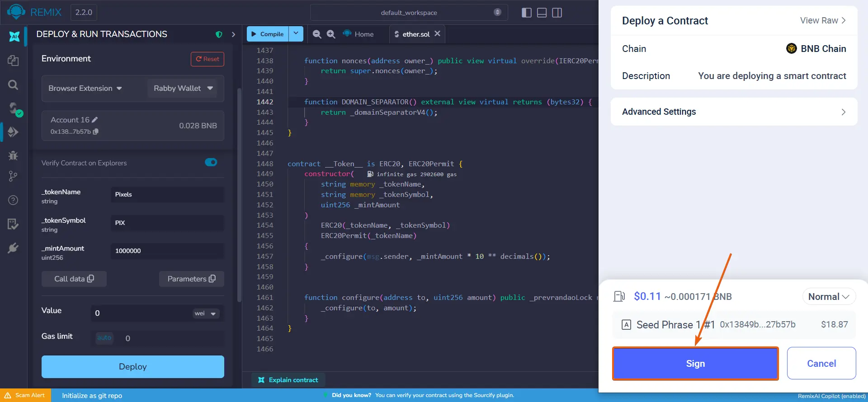The image size is (868, 402).
Task: Open the Compile options dropdown arrow
Action: pos(296,34)
